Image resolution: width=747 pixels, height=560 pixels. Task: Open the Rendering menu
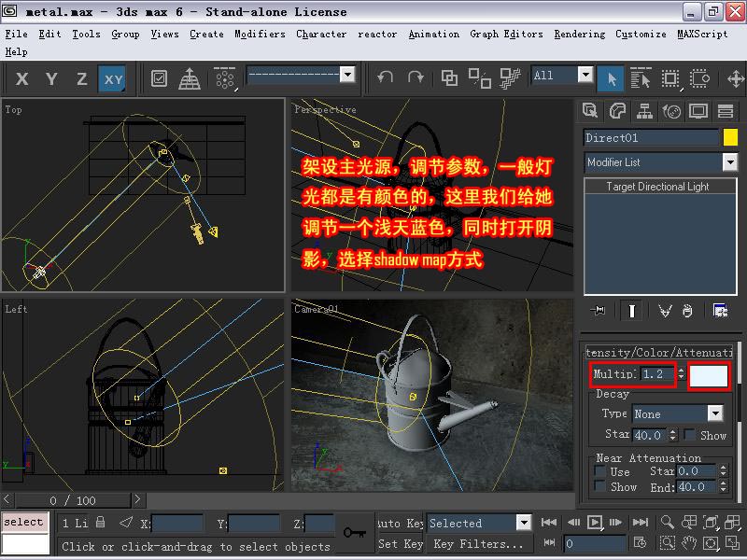(x=579, y=34)
